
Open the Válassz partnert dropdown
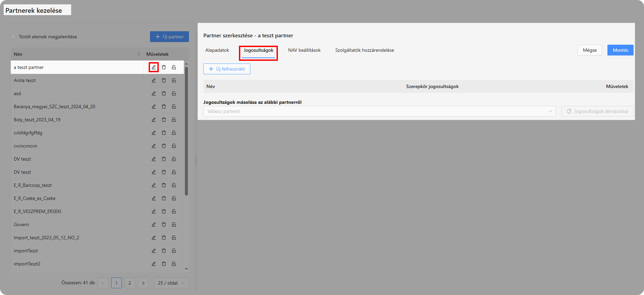click(379, 111)
